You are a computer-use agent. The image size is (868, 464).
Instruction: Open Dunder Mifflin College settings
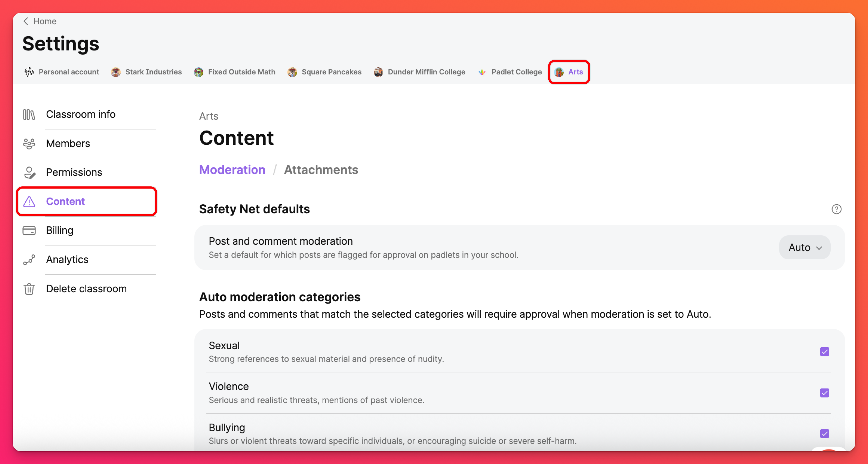click(x=419, y=72)
